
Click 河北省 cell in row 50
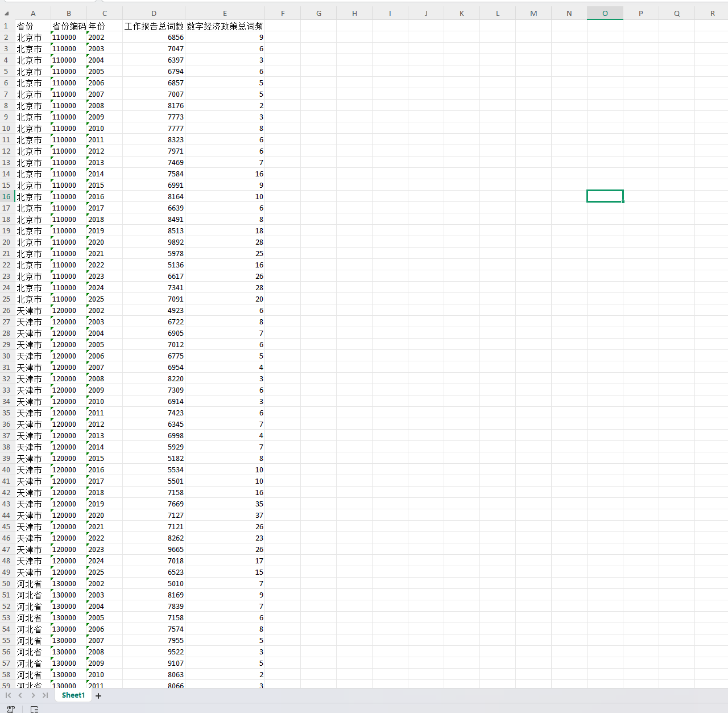point(33,583)
